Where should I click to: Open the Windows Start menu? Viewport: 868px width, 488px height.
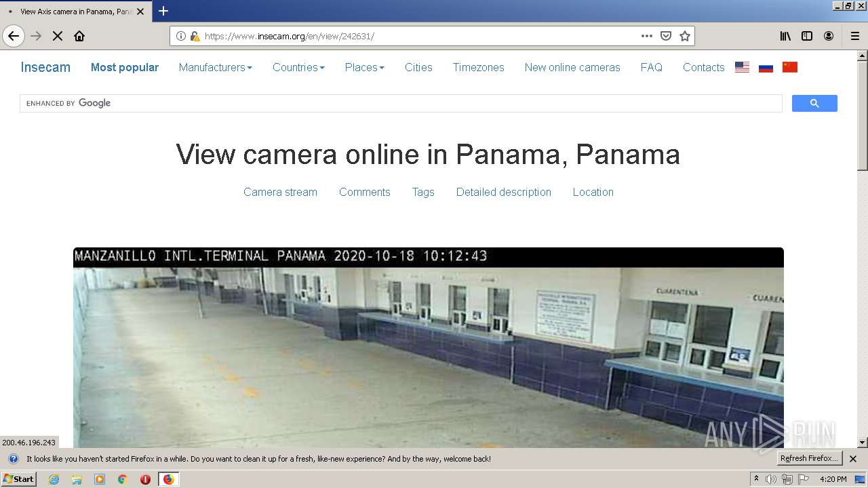pos(19,479)
